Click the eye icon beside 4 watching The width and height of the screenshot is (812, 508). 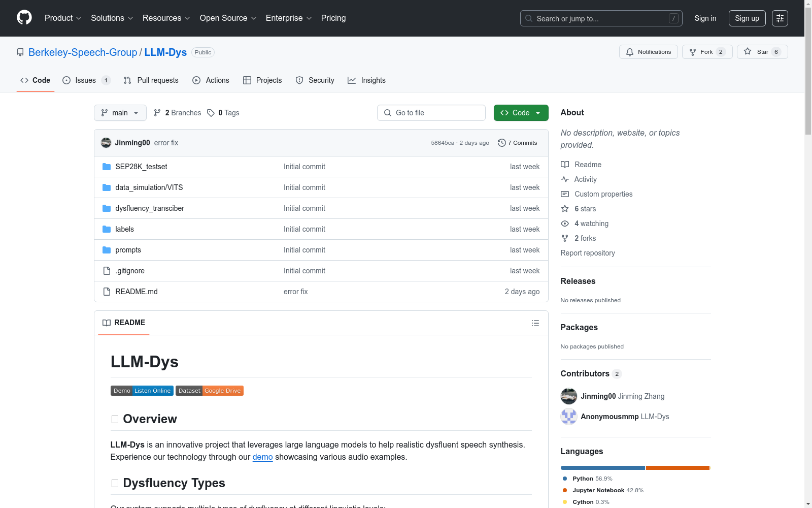(x=565, y=224)
